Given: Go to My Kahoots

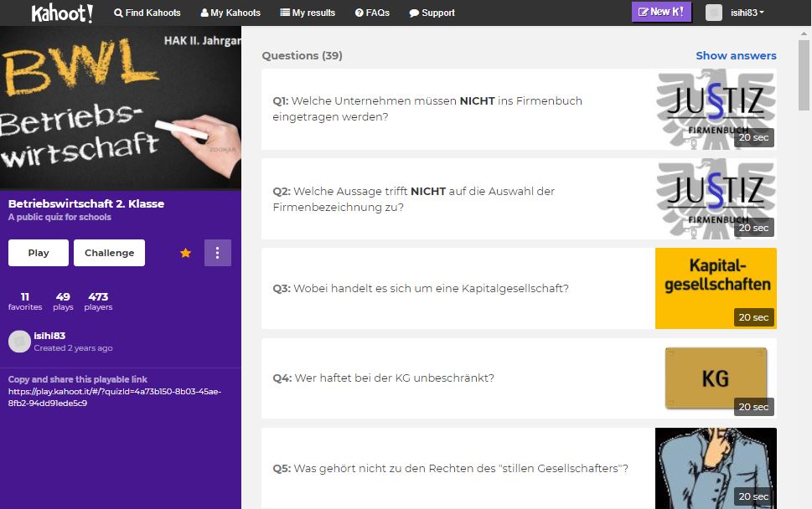Looking at the screenshot, I should tap(230, 13).
